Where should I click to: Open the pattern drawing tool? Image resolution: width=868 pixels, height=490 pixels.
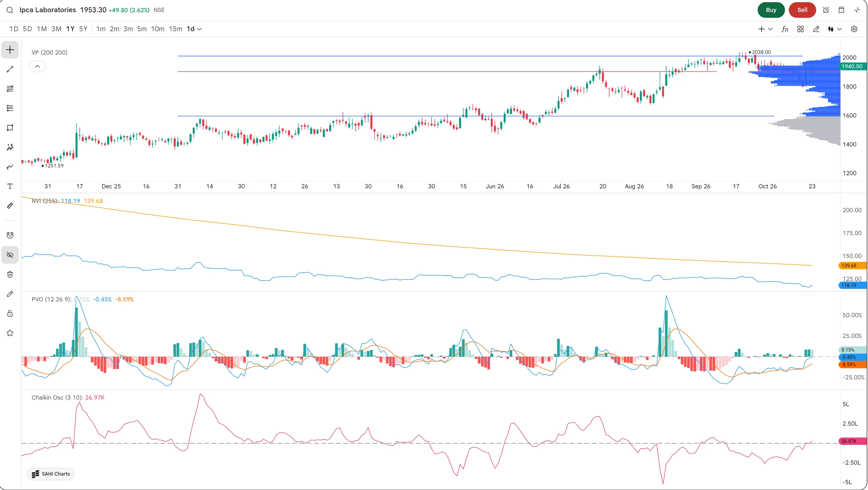10,147
